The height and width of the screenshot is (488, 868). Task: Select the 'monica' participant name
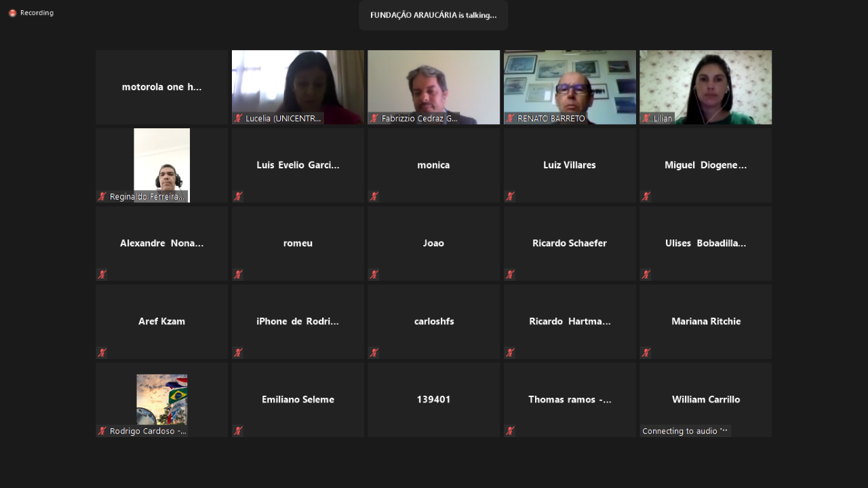click(x=433, y=165)
